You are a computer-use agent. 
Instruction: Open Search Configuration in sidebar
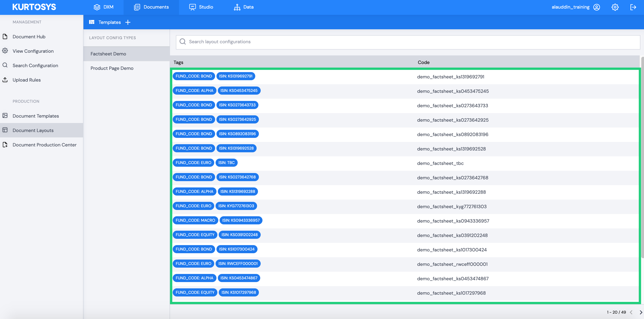(x=35, y=66)
